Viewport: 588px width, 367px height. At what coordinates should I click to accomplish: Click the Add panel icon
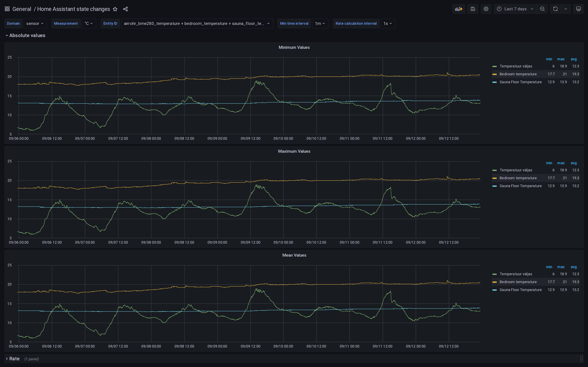click(x=458, y=9)
